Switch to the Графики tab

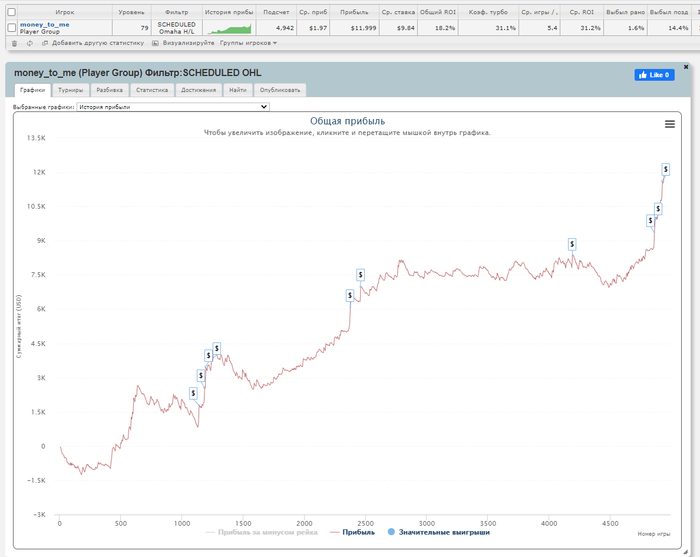(x=33, y=90)
